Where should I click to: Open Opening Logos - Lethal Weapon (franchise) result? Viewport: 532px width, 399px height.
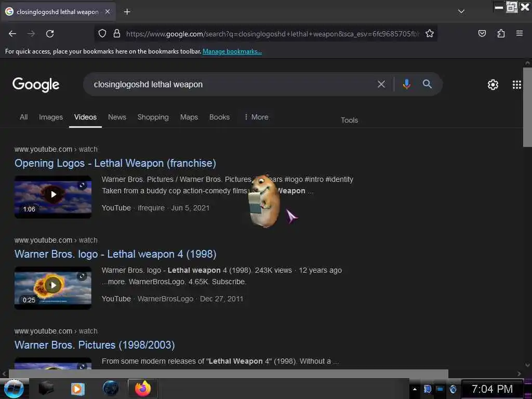pyautogui.click(x=115, y=163)
